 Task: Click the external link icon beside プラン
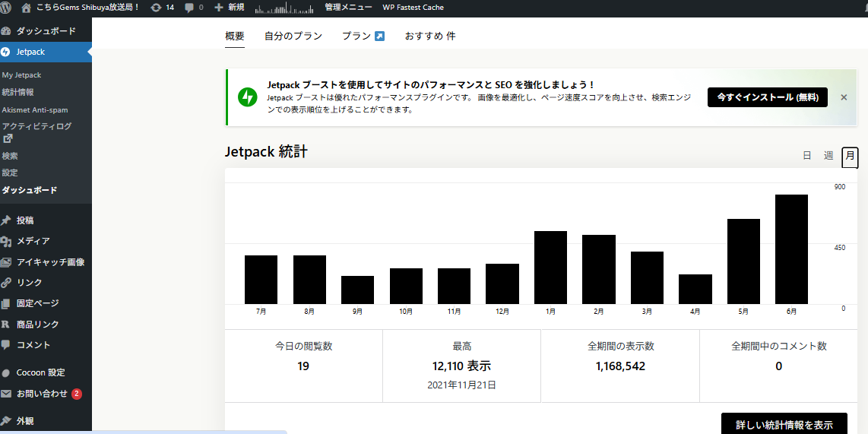(x=379, y=36)
